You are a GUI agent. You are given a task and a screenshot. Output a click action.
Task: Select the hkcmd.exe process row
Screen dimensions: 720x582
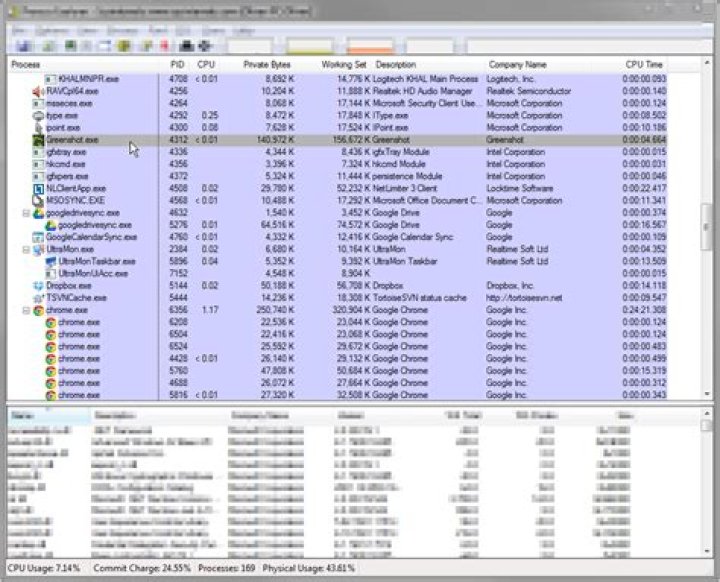point(338,164)
